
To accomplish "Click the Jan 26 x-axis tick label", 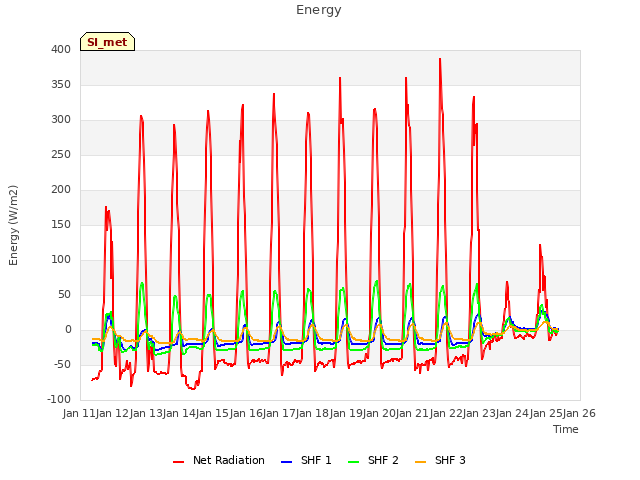I will click(579, 413).
